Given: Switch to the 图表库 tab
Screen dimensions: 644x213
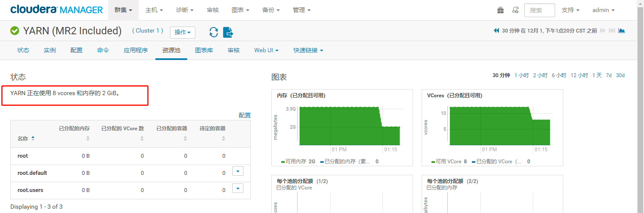Looking at the screenshot, I should [204, 50].
